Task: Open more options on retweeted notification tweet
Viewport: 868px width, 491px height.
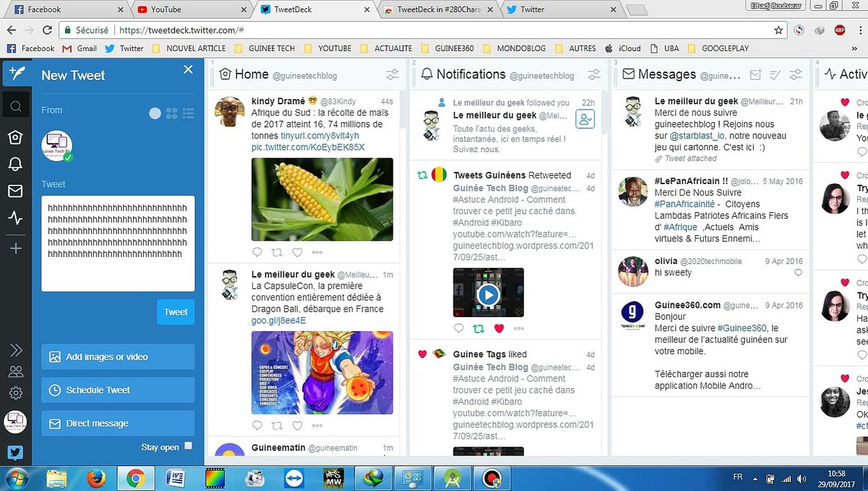Action: [x=518, y=329]
